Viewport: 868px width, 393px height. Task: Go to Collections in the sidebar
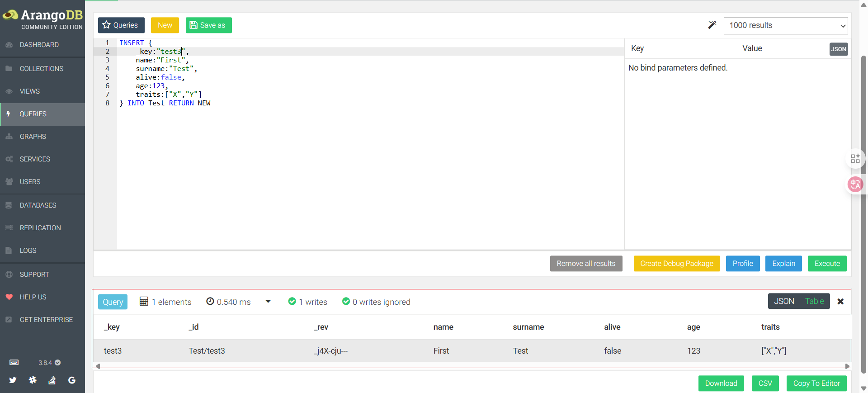[x=42, y=69]
